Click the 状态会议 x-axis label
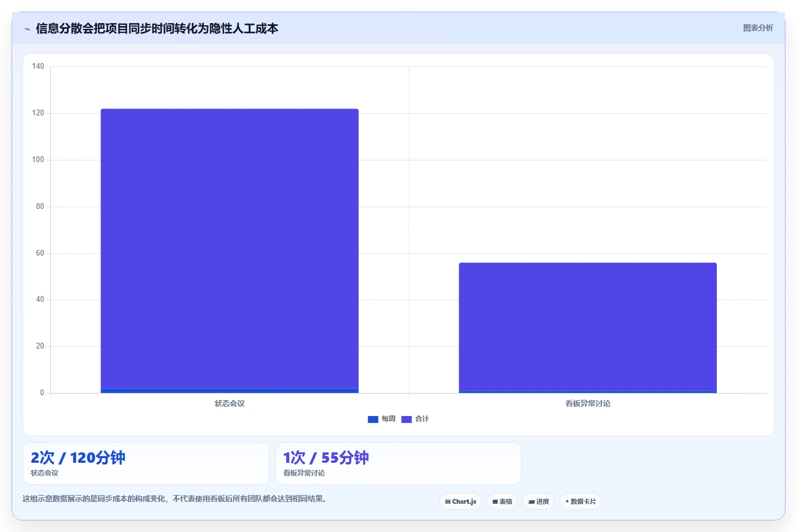This screenshot has height=532, width=797. (230, 403)
